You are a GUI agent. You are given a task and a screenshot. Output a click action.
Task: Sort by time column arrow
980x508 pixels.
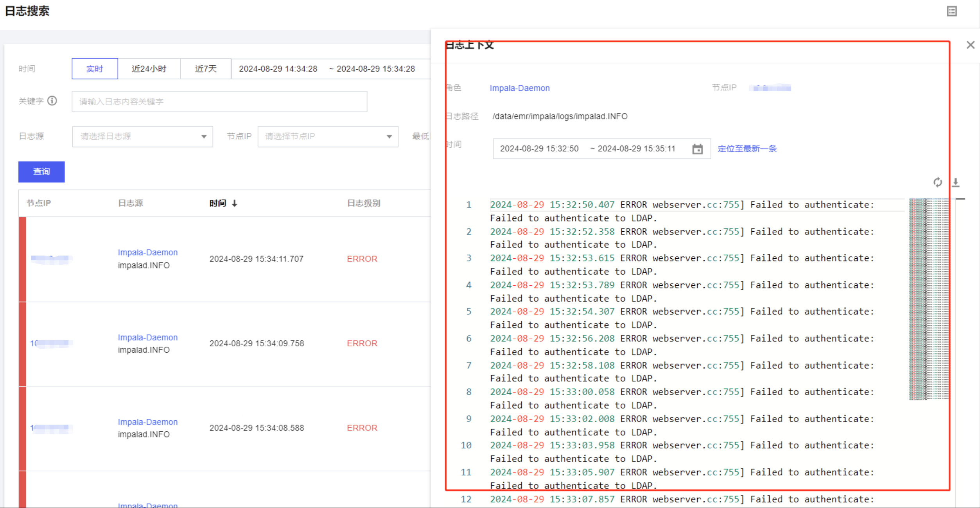[x=234, y=203]
